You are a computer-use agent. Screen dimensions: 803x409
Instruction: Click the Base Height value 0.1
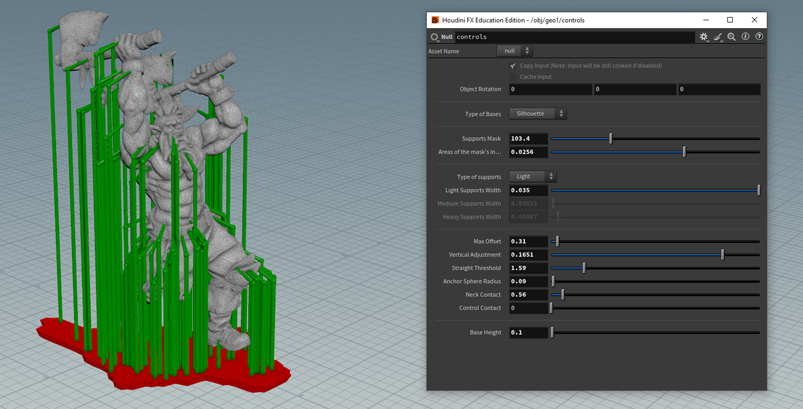point(529,333)
